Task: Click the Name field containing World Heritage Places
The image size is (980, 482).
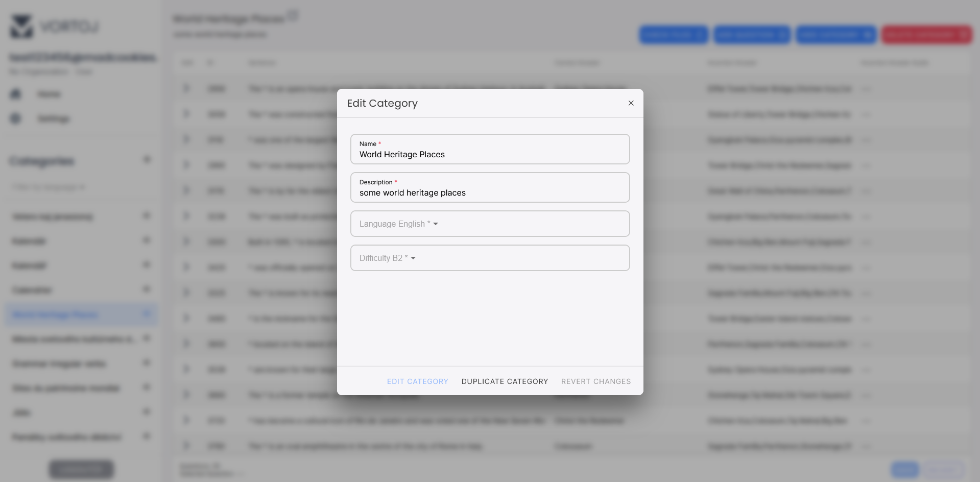Action: click(x=490, y=154)
